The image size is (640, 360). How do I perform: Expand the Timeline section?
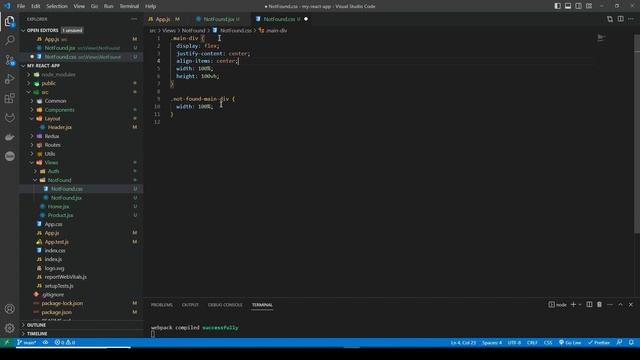pyautogui.click(x=23, y=334)
